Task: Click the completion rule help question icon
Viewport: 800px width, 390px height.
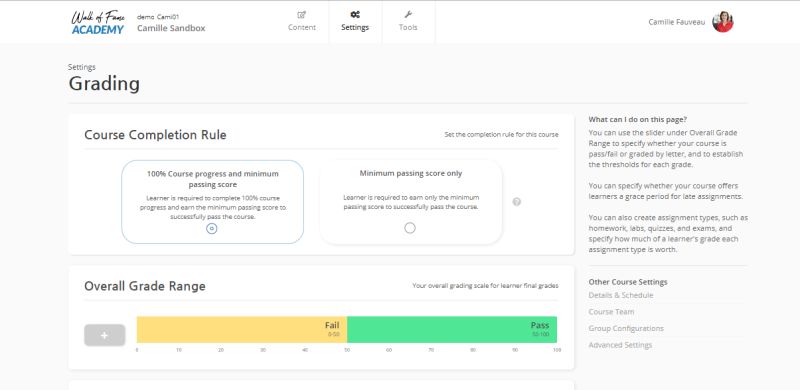Action: point(516,202)
